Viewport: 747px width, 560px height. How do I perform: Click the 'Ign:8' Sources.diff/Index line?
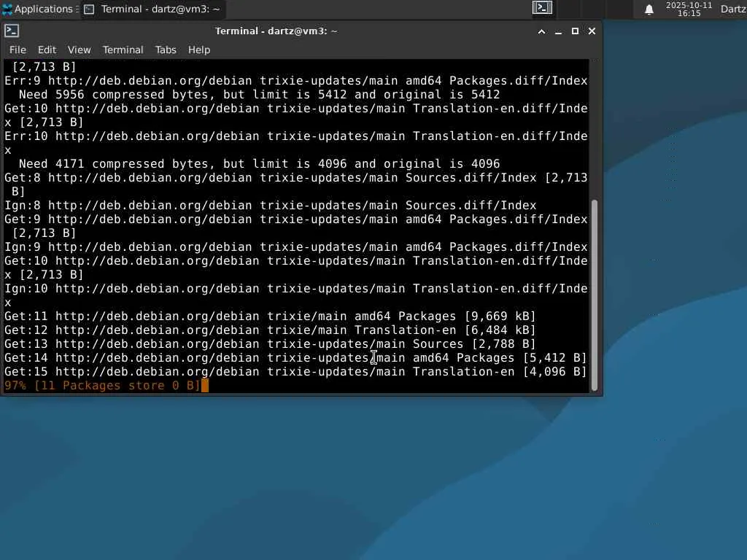click(x=270, y=206)
